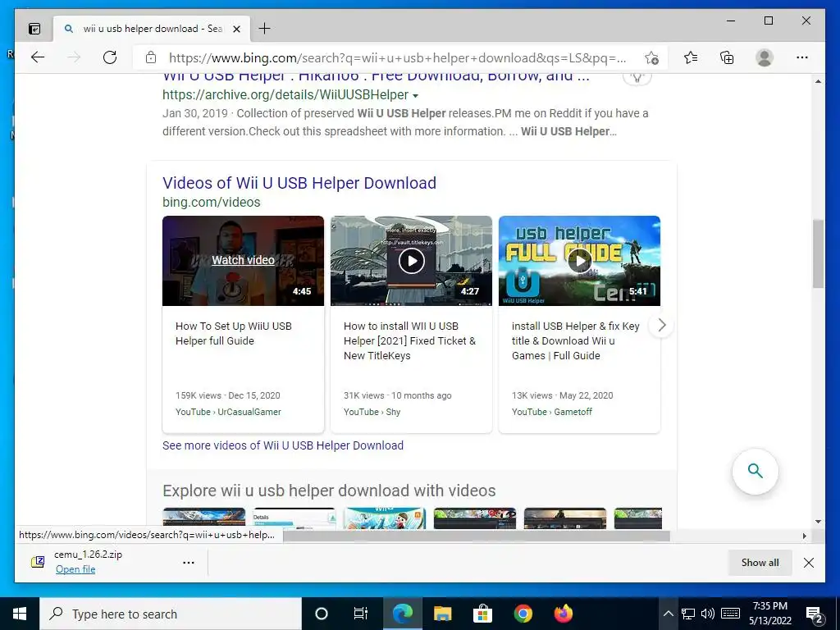Play the 4:27 Fixed Ticket video
840x630 pixels.
coord(412,261)
